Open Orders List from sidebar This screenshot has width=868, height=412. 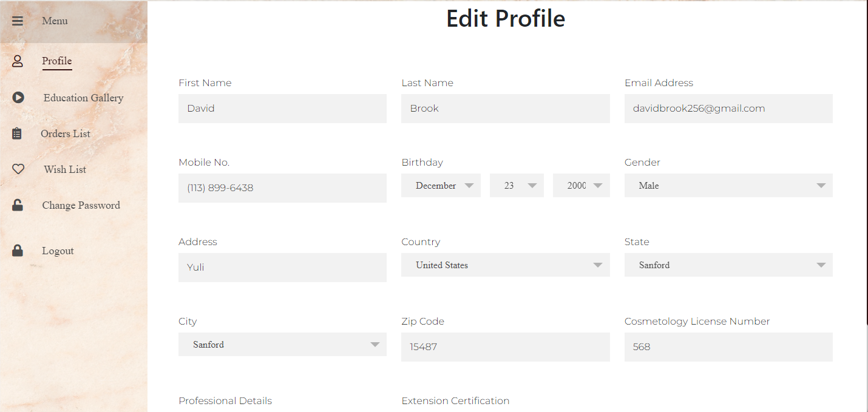66,133
